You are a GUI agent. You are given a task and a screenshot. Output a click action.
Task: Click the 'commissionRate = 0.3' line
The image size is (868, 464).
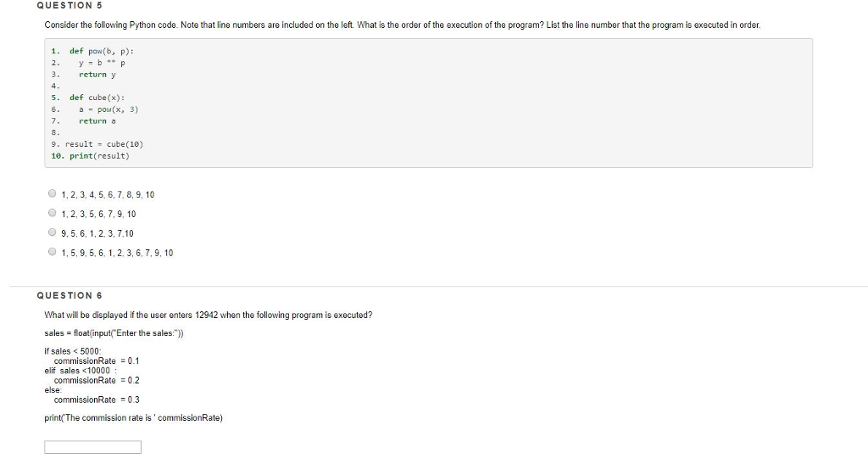click(97, 400)
